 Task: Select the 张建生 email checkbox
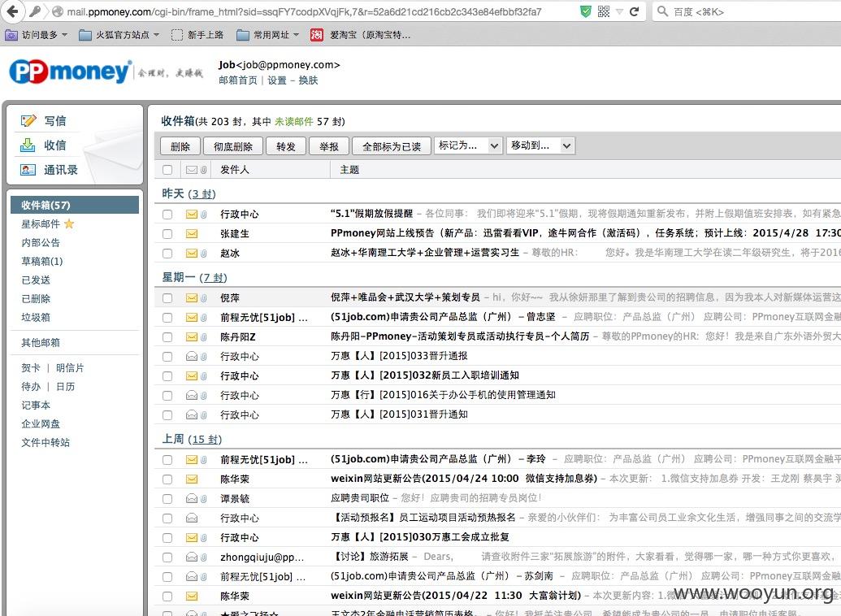[167, 234]
